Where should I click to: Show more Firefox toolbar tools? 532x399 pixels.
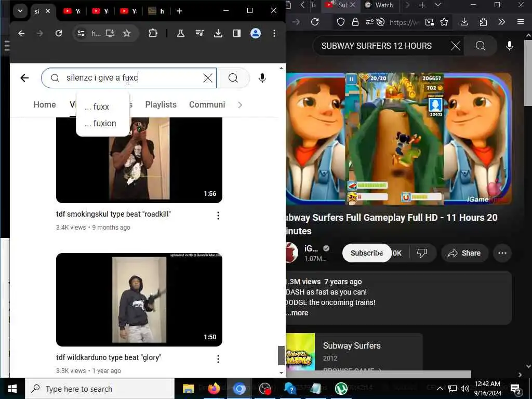point(501,22)
